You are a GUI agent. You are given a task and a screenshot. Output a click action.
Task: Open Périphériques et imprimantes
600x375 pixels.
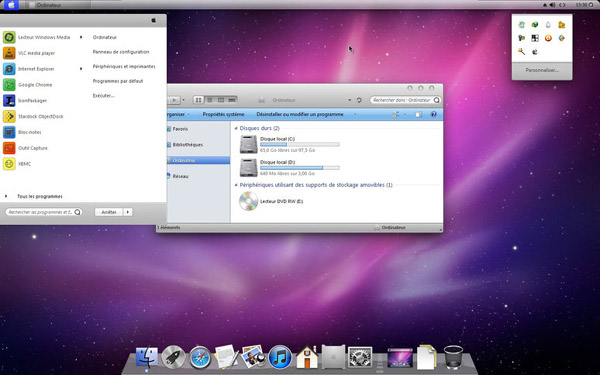tap(124, 66)
